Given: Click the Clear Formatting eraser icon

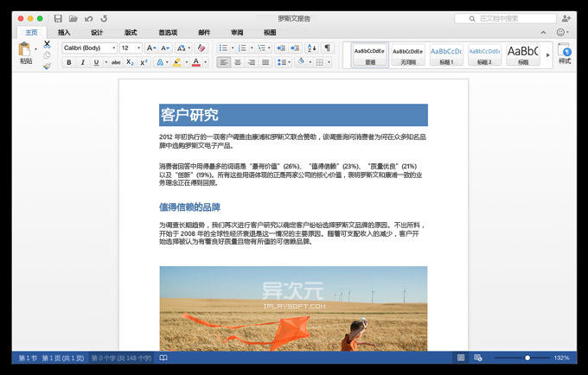Looking at the screenshot, I should tap(201, 48).
